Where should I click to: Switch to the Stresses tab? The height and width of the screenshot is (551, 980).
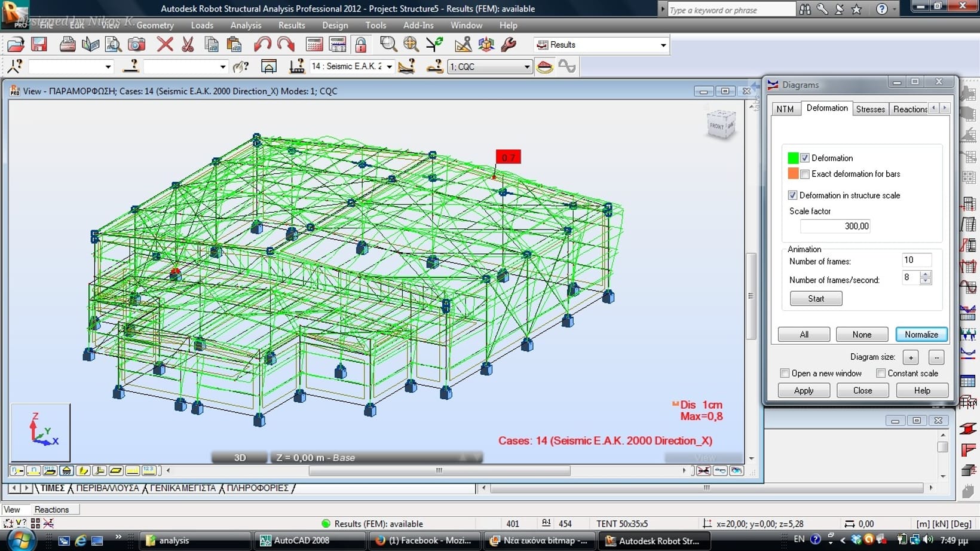[870, 109]
